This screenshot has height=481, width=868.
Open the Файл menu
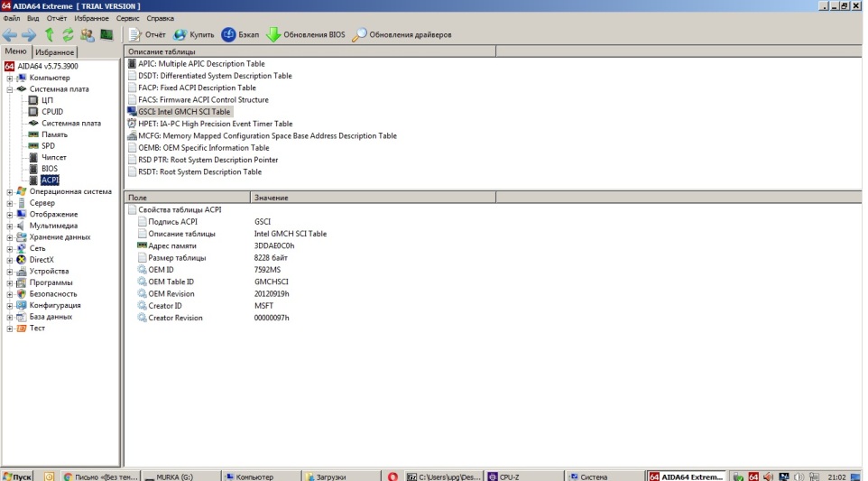(12, 18)
